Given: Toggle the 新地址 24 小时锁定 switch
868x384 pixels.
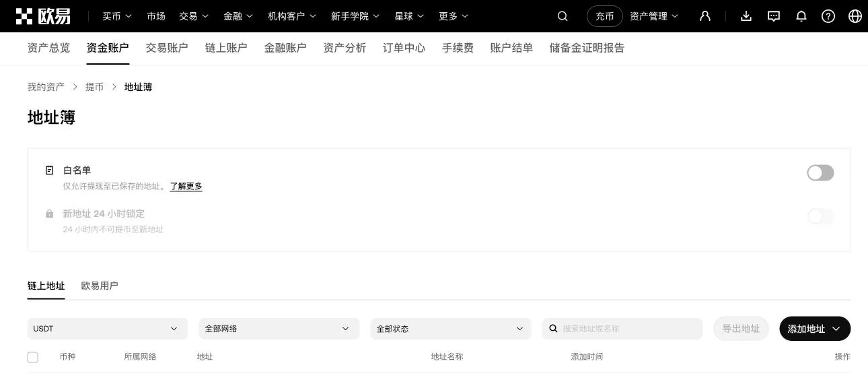Looking at the screenshot, I should click(820, 216).
